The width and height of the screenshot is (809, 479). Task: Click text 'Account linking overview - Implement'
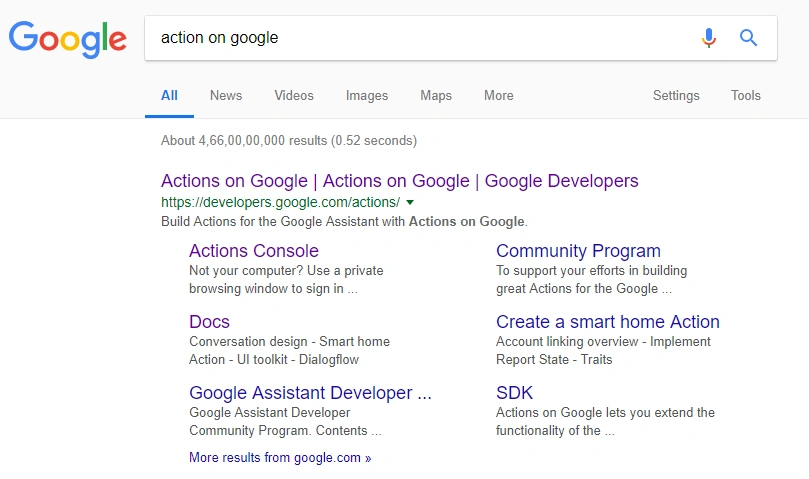604,342
